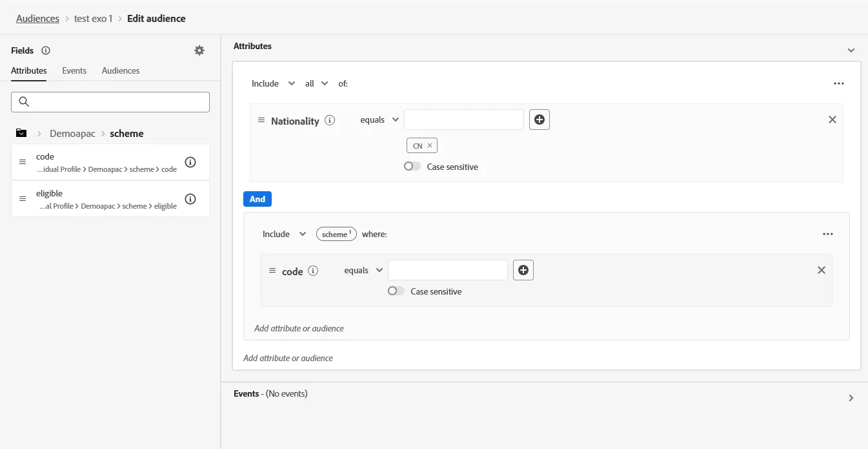This screenshot has height=449, width=868.
Task: Switch to the Attributes tab
Action: tap(29, 70)
